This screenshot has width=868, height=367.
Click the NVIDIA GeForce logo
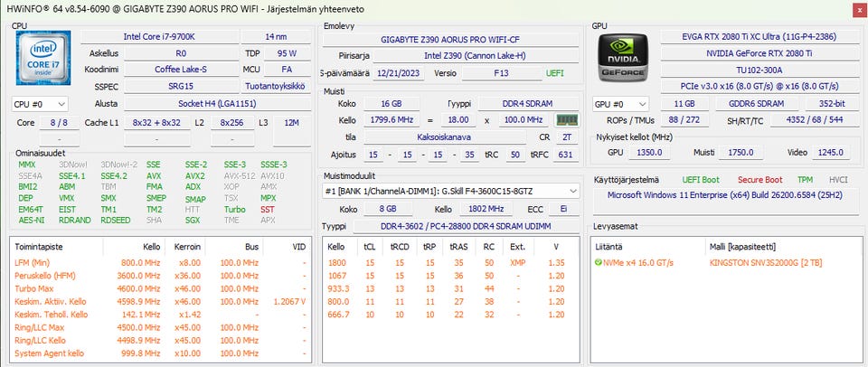pyautogui.click(x=623, y=58)
